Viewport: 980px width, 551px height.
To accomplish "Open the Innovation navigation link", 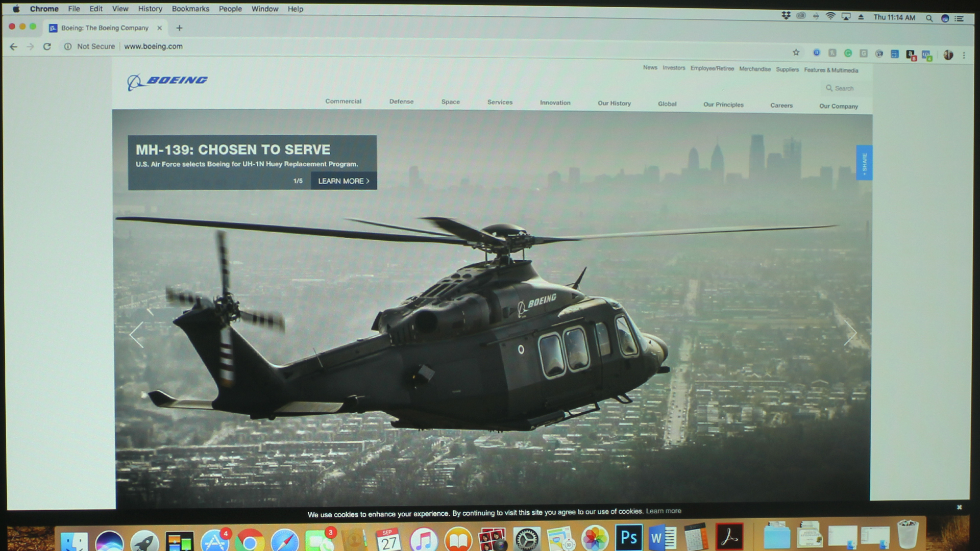I will click(x=555, y=103).
